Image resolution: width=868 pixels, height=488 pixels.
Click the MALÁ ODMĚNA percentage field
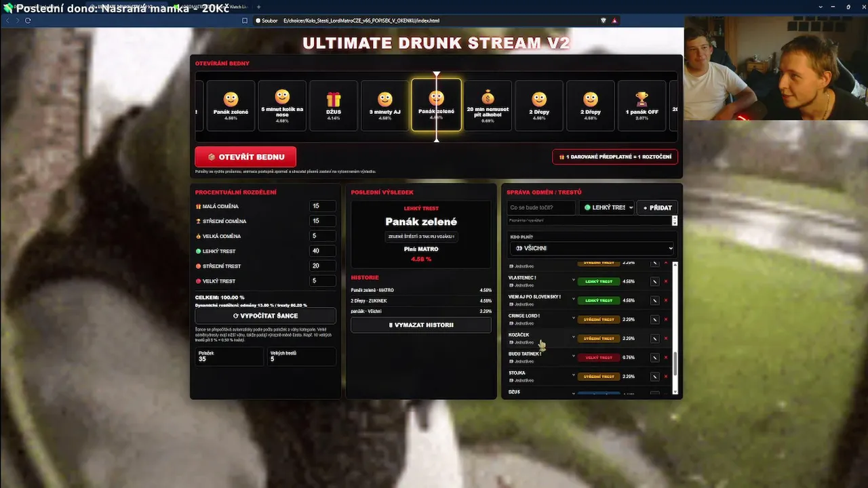(322, 206)
